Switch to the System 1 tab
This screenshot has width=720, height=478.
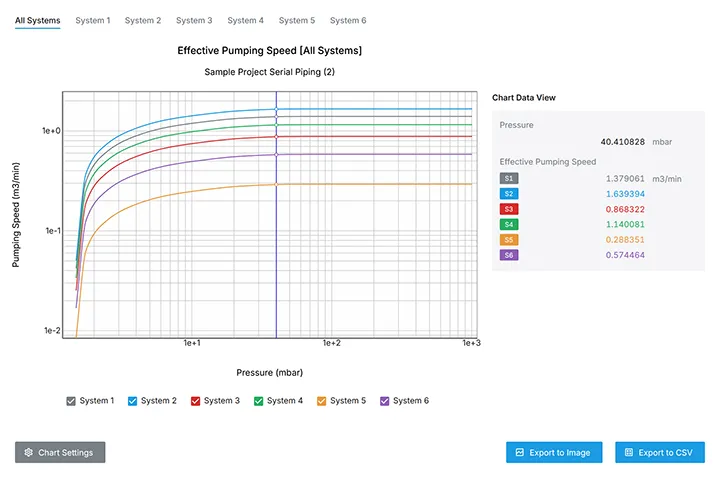pos(92,20)
